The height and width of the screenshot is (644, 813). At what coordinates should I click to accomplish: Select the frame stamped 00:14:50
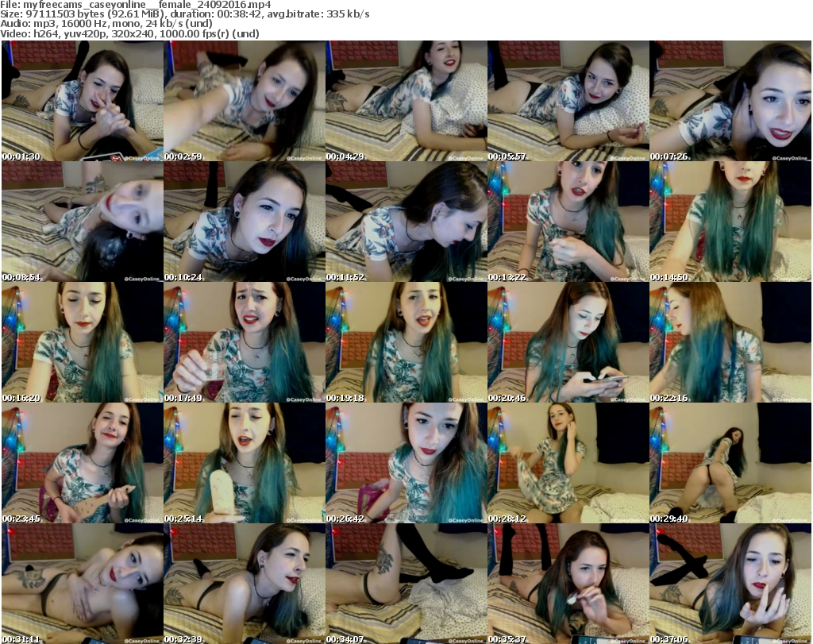tap(730, 222)
